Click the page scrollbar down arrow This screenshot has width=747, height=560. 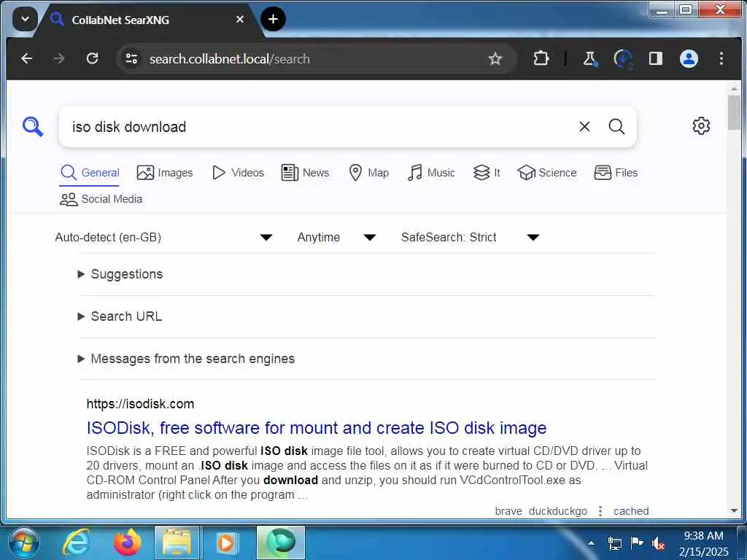(734, 510)
